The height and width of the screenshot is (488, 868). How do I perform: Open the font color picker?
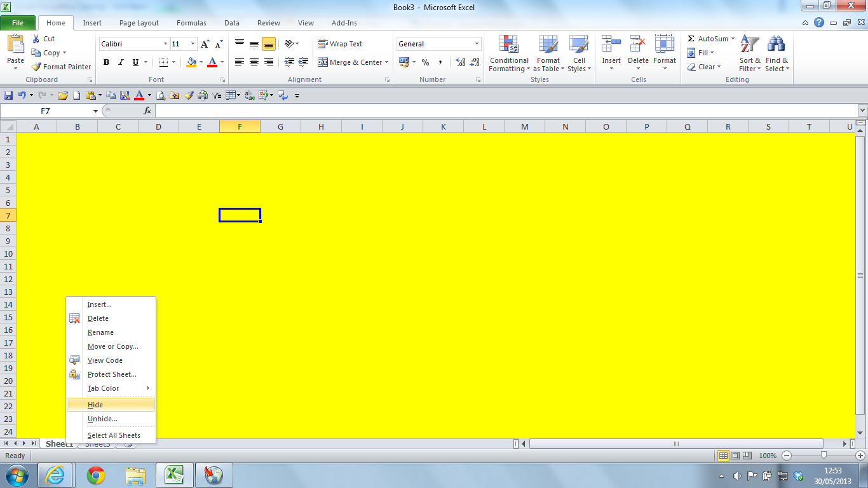[x=221, y=63]
